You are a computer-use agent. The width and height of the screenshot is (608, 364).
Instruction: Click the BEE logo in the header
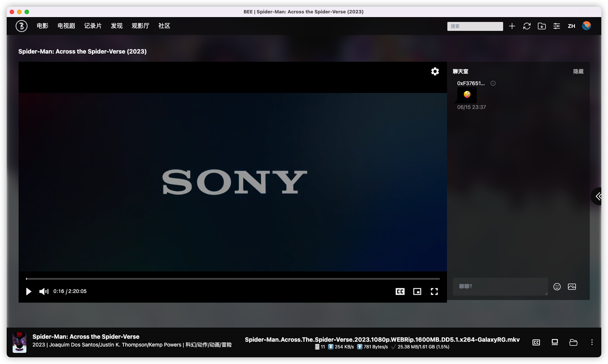point(22,26)
